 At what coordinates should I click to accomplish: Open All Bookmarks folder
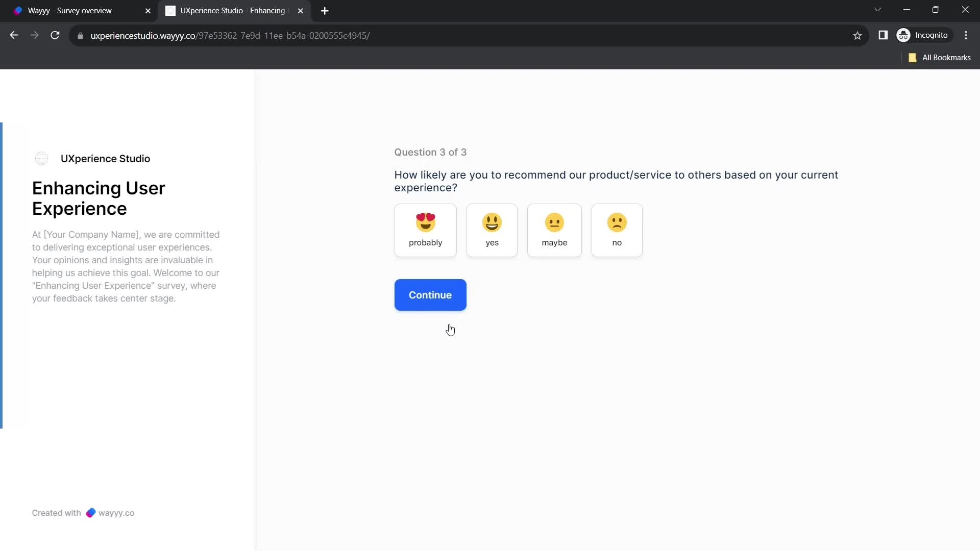coord(940,58)
